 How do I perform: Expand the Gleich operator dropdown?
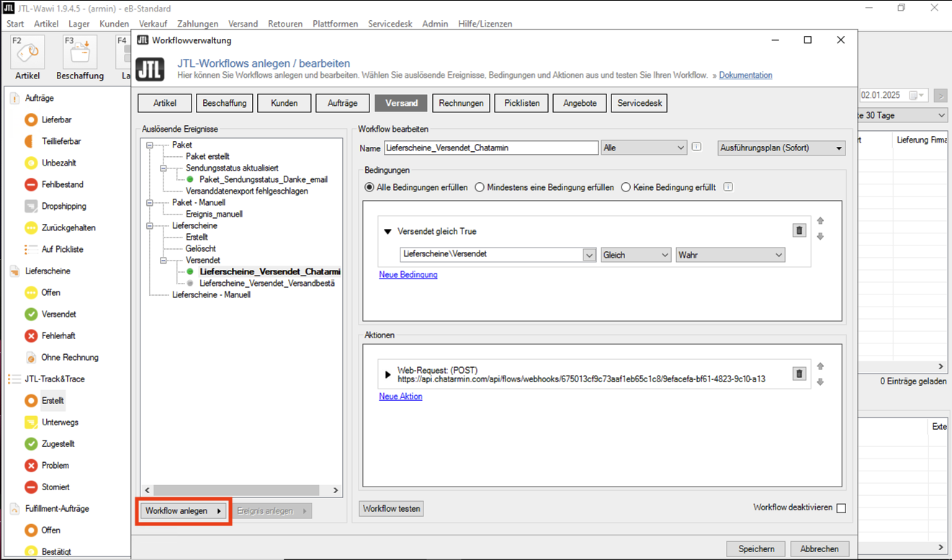[x=636, y=255]
